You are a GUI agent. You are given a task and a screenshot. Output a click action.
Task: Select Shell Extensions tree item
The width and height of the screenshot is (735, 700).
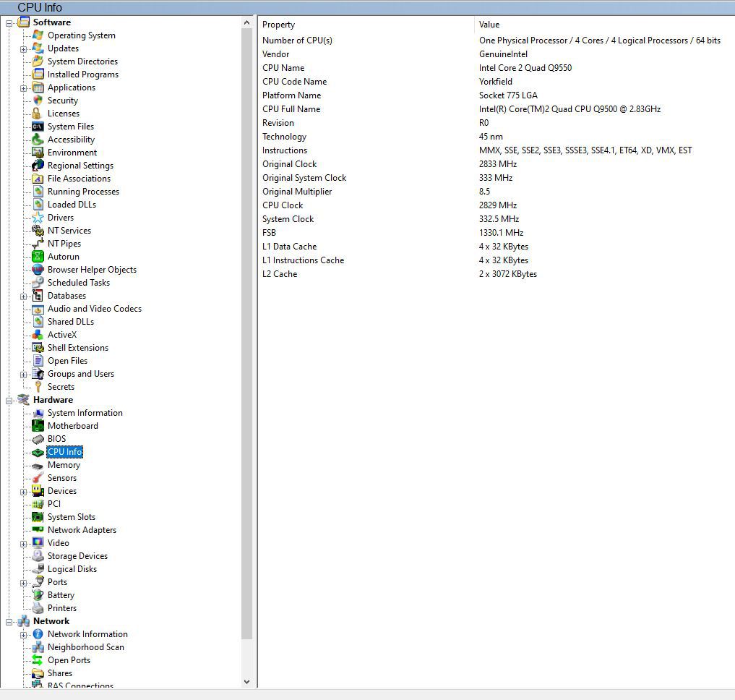pyautogui.click(x=78, y=348)
